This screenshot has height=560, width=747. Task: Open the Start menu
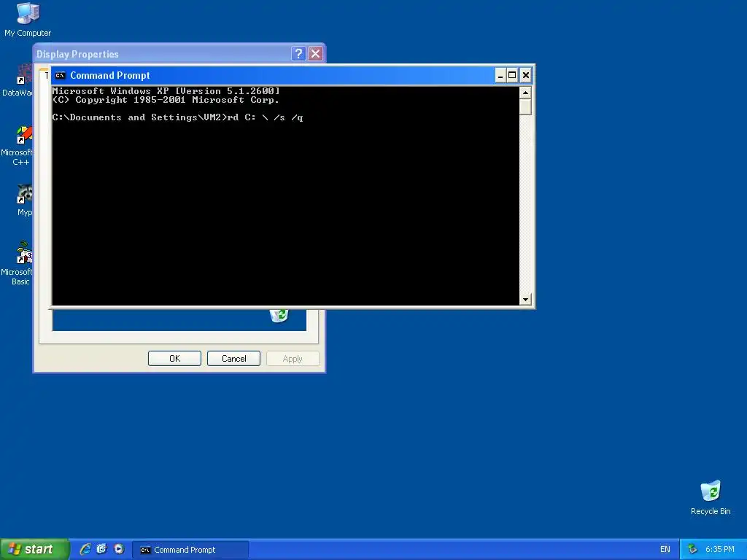34,549
